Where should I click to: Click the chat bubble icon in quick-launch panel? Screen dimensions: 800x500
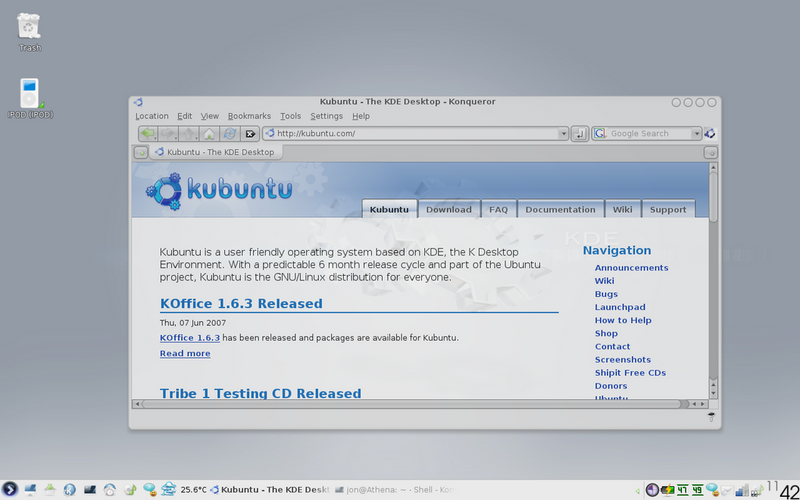point(149,490)
